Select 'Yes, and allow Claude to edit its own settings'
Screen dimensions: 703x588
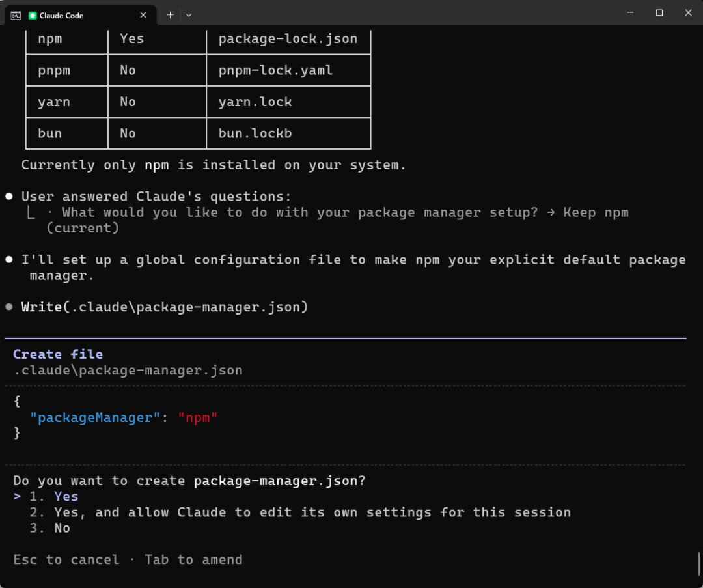(x=312, y=512)
